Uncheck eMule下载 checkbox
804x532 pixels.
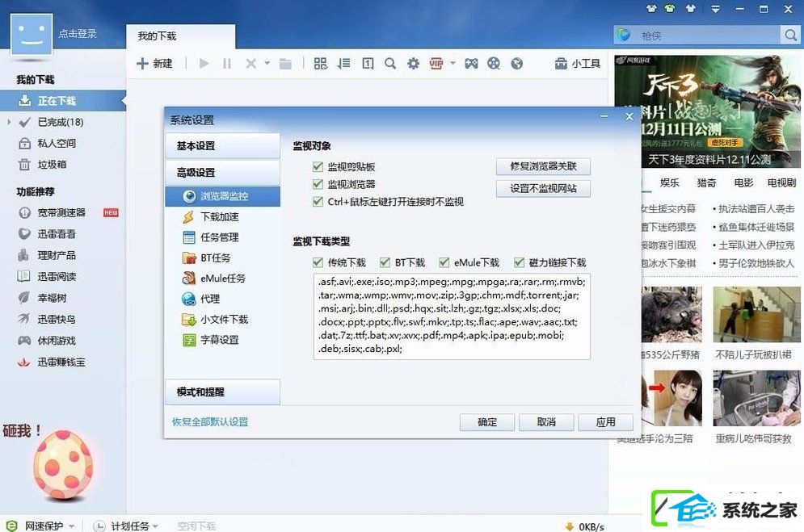444,262
